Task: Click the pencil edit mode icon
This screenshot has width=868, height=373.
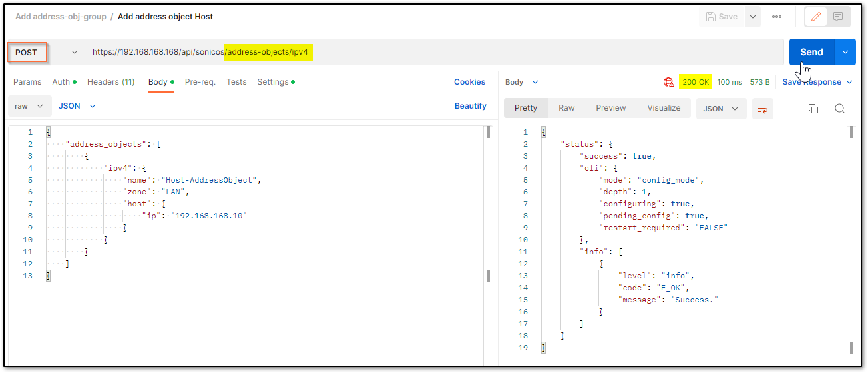Action: pyautogui.click(x=816, y=17)
